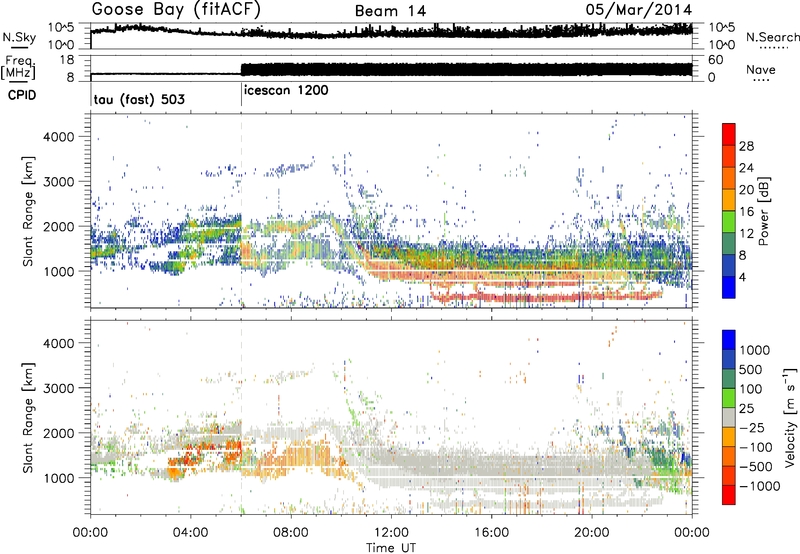Click the 'Freq. [MHz]' axis label

pos(18,68)
